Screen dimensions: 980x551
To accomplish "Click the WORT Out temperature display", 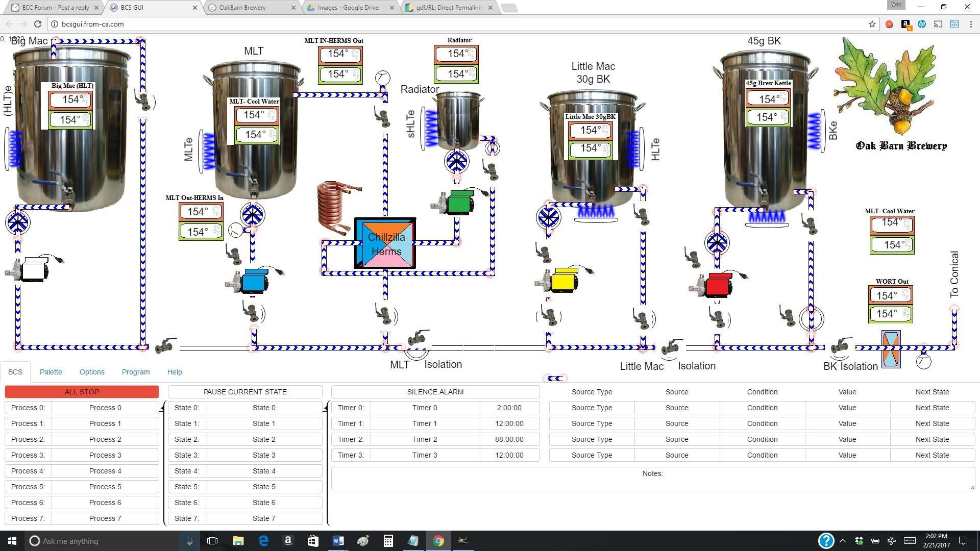I will [x=890, y=305].
